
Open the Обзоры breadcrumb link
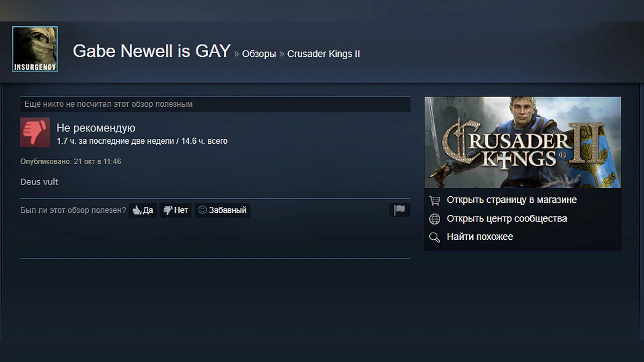pos(259,54)
